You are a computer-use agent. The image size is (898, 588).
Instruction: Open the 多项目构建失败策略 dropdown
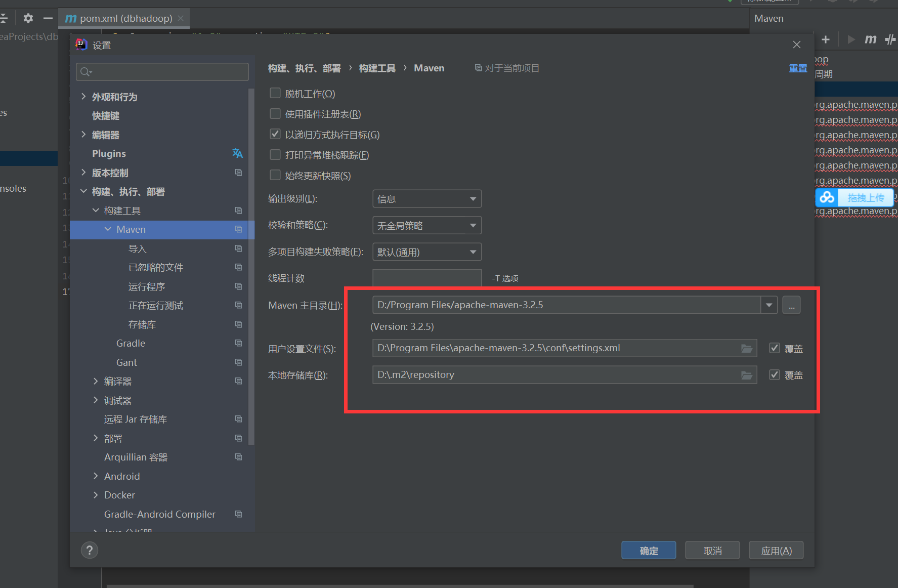[427, 252]
